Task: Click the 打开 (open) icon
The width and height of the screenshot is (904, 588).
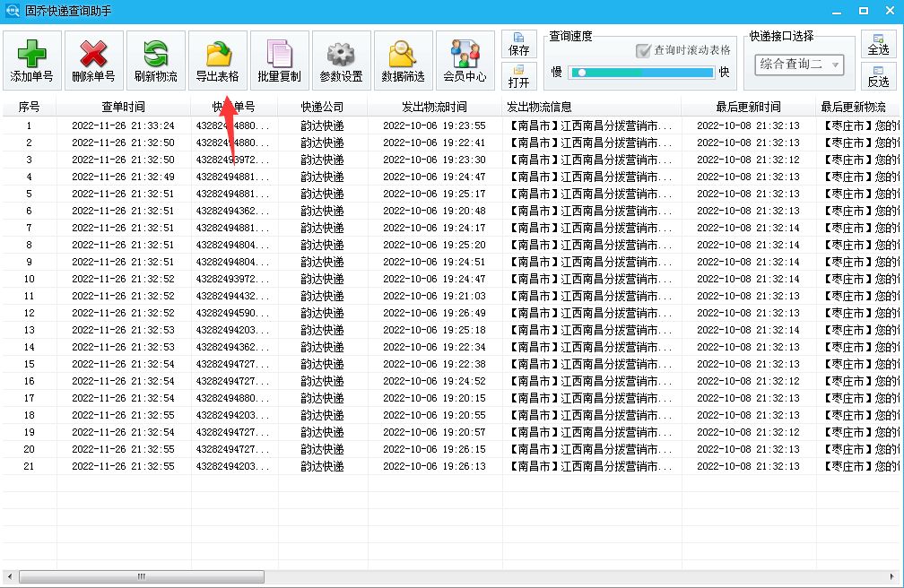Action: click(x=518, y=77)
